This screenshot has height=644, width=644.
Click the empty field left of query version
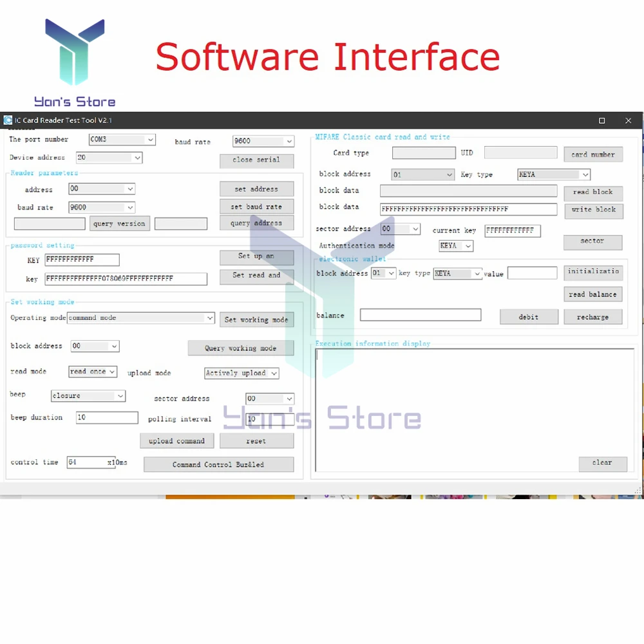[50, 224]
